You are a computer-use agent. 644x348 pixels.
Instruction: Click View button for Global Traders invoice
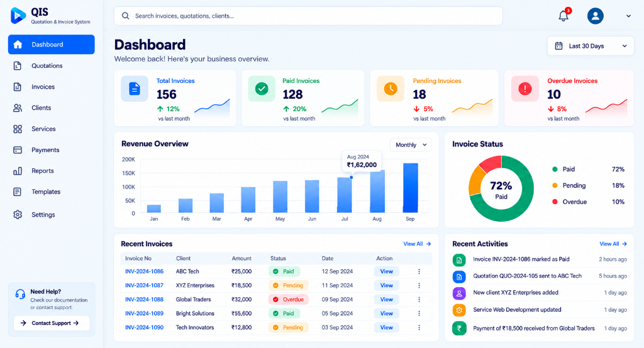pos(387,299)
